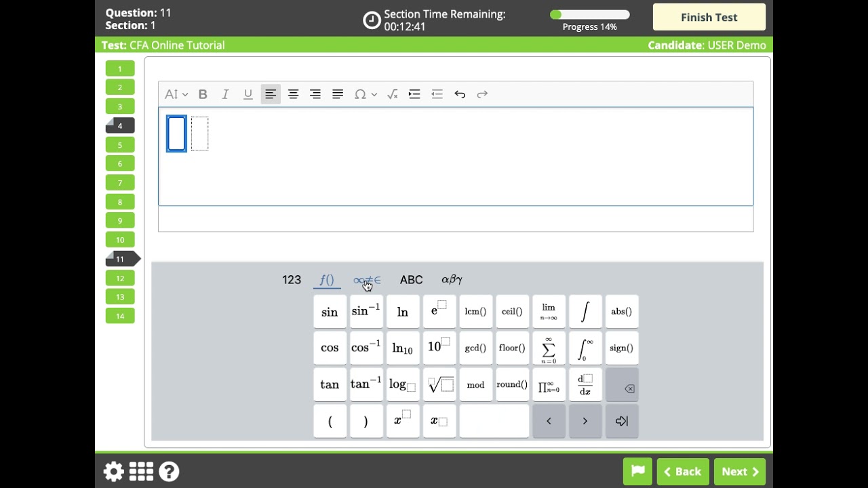The width and height of the screenshot is (868, 488).
Task: Switch keypad to the 123 tab
Action: coord(292,280)
